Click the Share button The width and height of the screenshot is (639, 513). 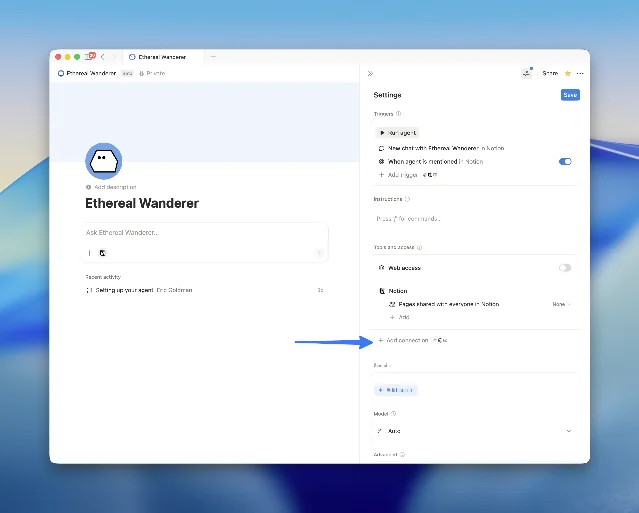[550, 73]
